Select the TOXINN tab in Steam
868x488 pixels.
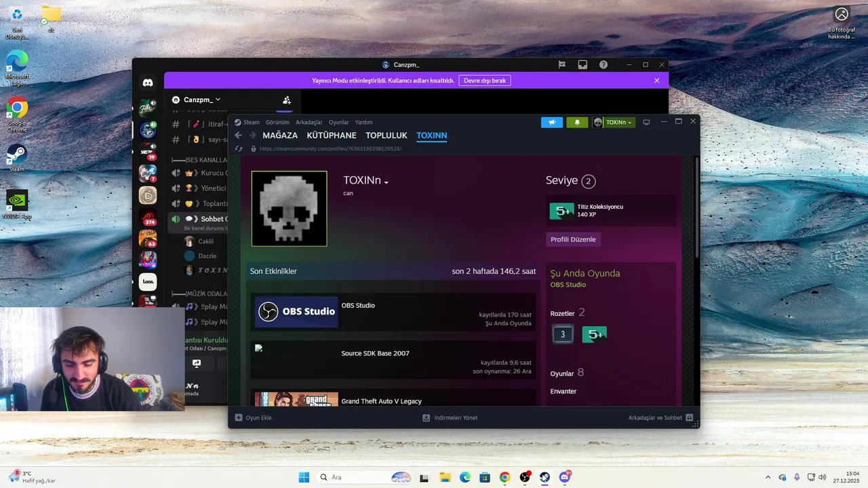click(x=431, y=136)
